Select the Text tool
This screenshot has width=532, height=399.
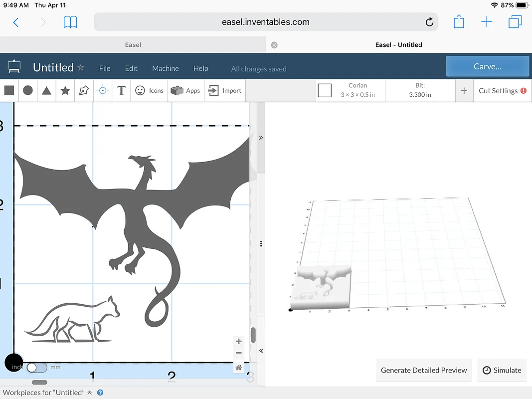(121, 91)
